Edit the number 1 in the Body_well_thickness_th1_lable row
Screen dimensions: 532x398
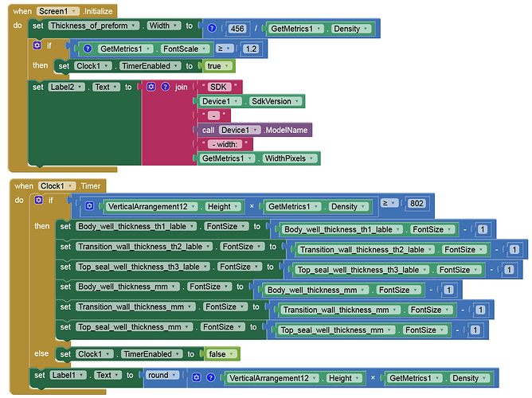483,229
